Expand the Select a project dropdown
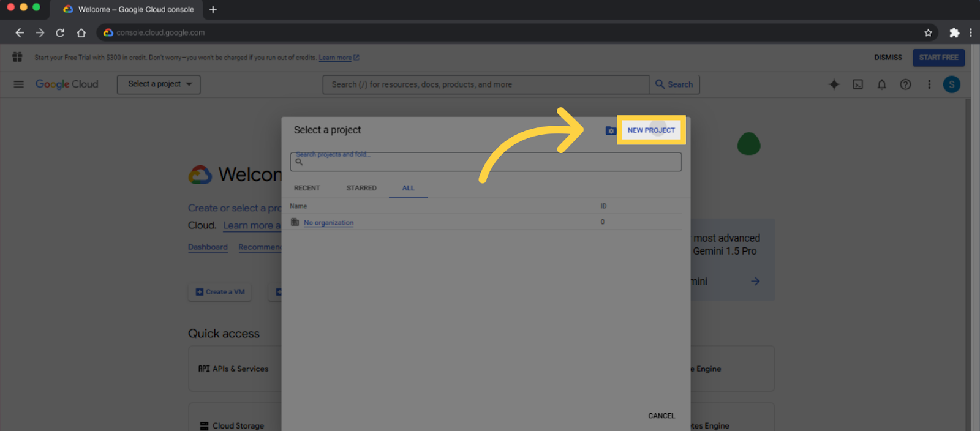This screenshot has width=980, height=431. pyautogui.click(x=159, y=84)
